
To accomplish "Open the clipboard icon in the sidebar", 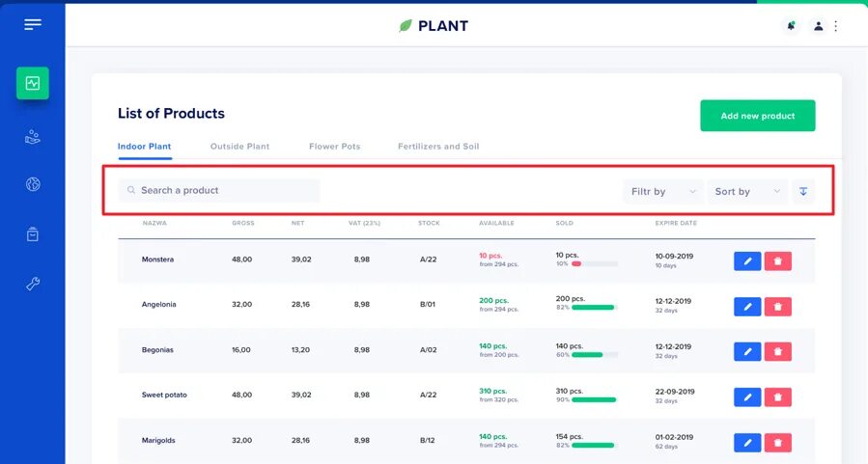I will (33, 234).
